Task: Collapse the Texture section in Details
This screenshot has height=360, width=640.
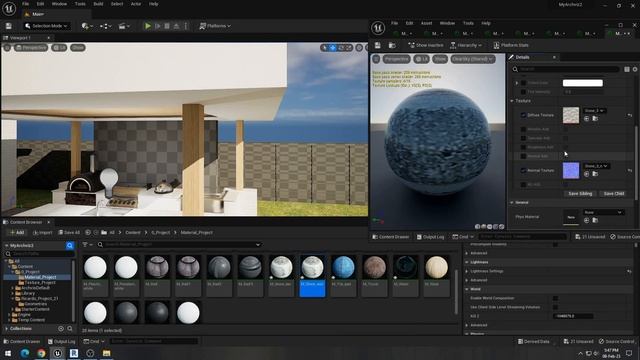Action: click(x=512, y=101)
